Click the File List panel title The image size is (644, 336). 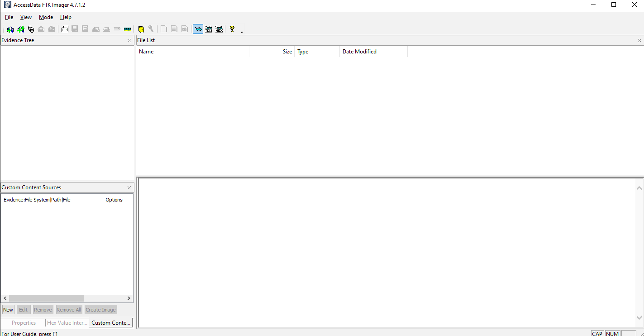tap(146, 40)
